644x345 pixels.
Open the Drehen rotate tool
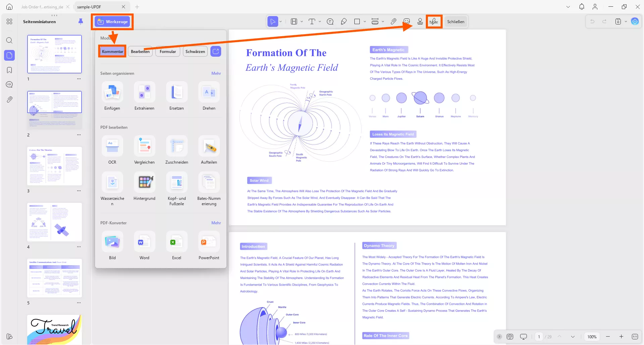click(x=209, y=92)
